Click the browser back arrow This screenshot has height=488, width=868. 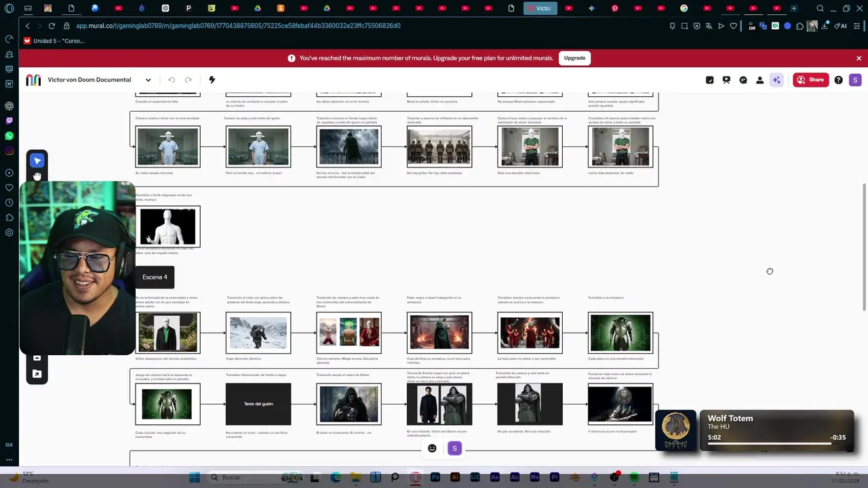click(27, 26)
